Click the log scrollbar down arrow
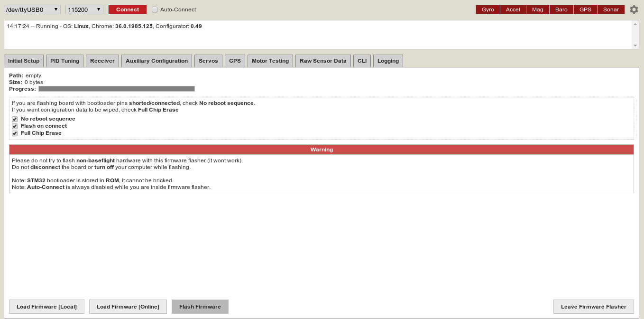The width and height of the screenshot is (644, 319). click(x=635, y=46)
